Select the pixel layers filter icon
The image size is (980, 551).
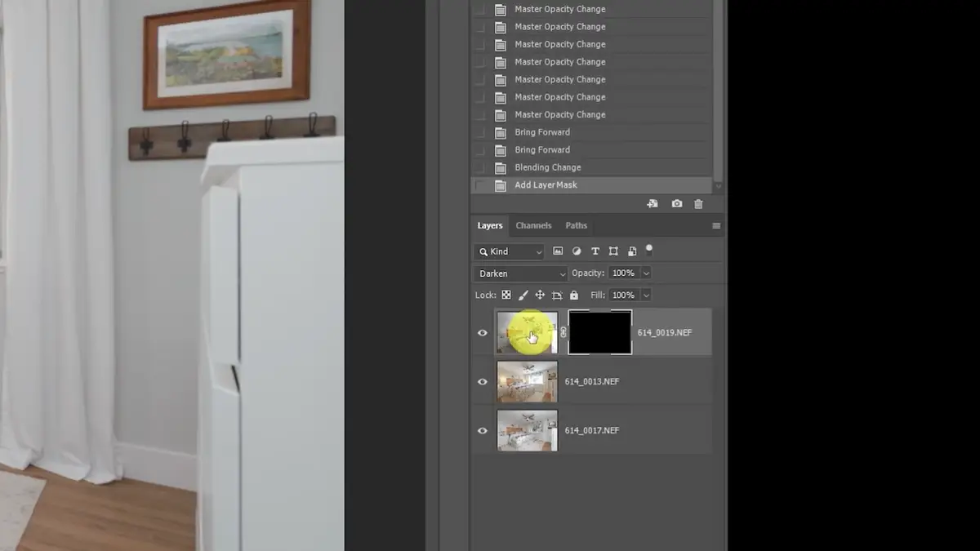pos(559,251)
